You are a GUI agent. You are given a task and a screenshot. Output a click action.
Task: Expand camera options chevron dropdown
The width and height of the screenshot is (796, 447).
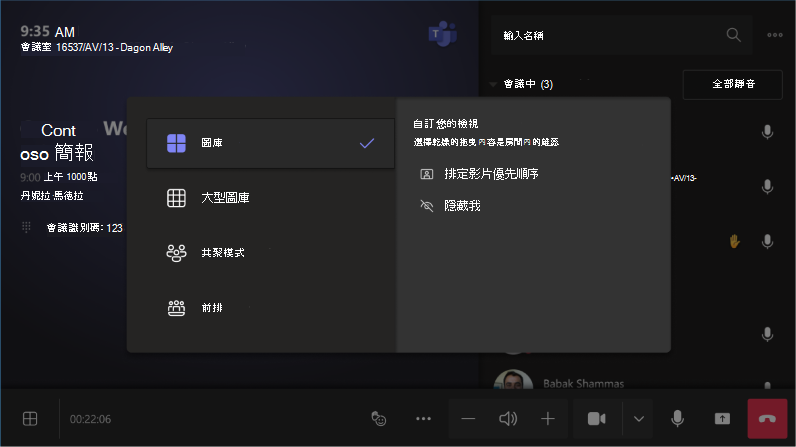tap(639, 419)
